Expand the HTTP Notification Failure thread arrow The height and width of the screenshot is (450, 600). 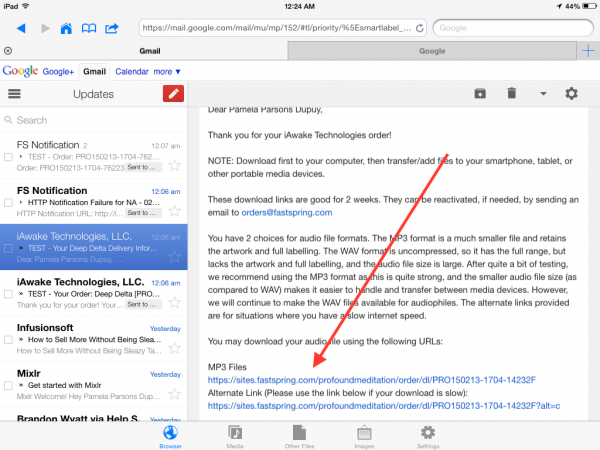(x=21, y=202)
